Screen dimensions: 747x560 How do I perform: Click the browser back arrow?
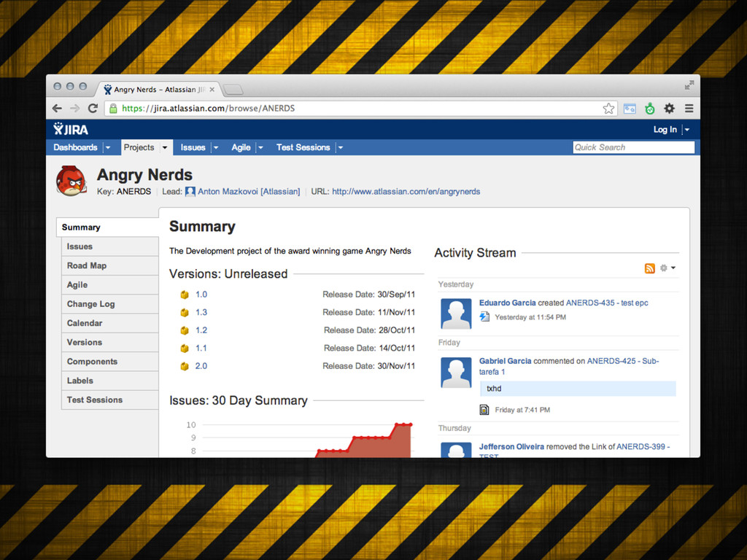[57, 109]
